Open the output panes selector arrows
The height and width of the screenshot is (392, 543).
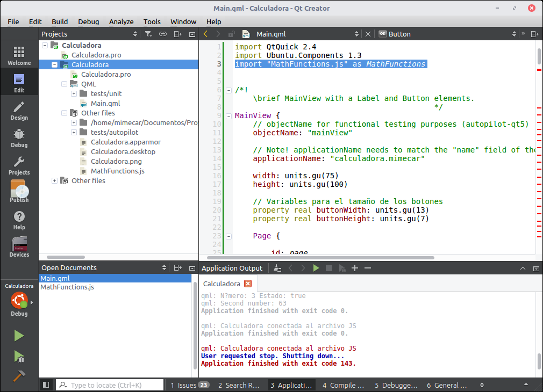[482, 385]
